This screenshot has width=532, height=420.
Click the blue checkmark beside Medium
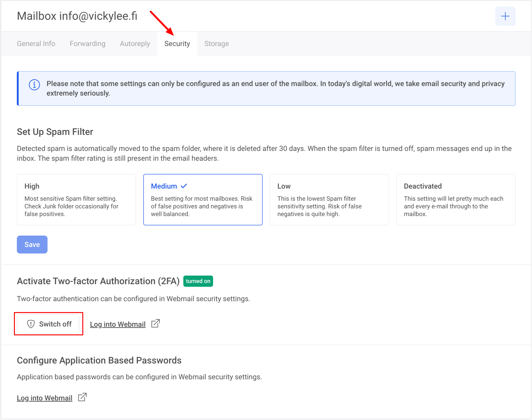(184, 186)
